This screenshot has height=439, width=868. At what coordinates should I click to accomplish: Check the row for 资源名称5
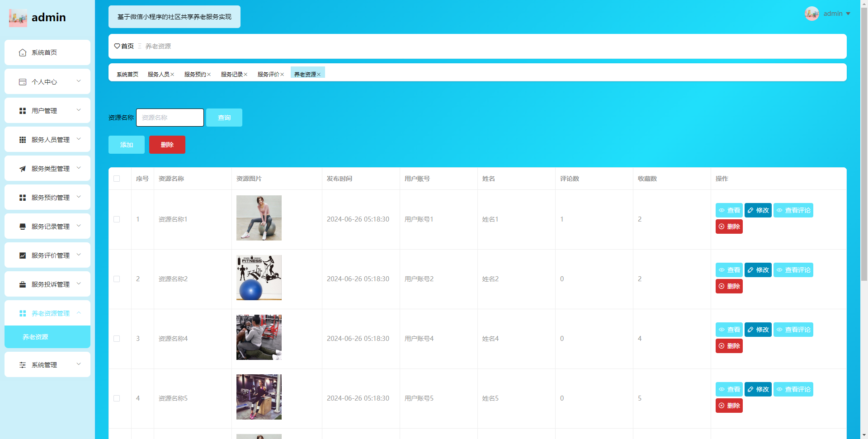pos(117,398)
